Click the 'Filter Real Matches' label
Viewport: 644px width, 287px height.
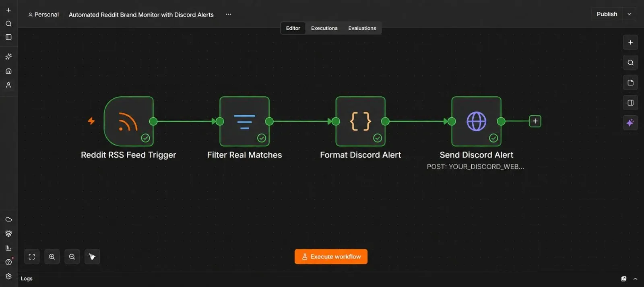pos(244,155)
